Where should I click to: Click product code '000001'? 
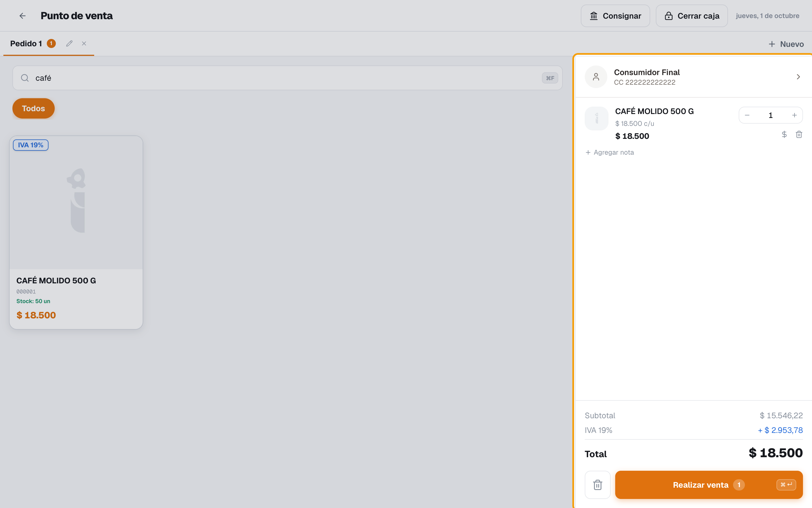[x=26, y=292]
